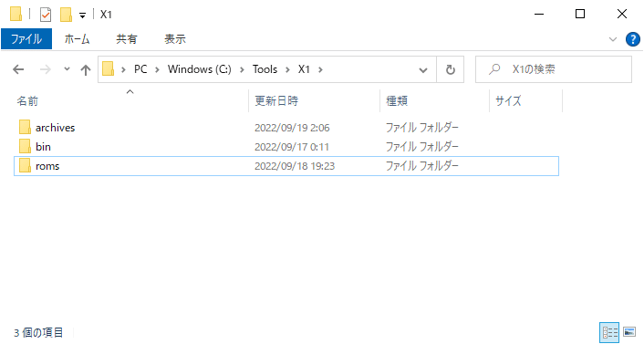Click the date 2022/09/18 19:23
This screenshot has height=344, width=644.
click(295, 166)
